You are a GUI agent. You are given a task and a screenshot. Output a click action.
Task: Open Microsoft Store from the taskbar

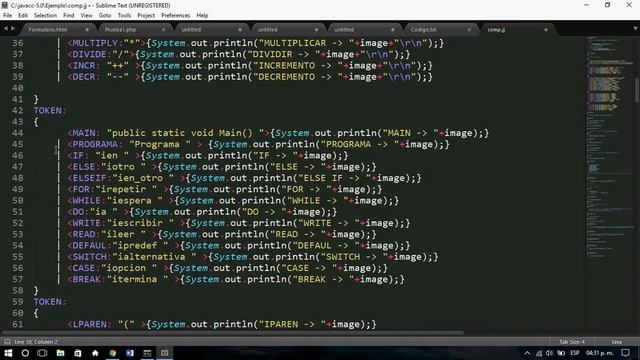tap(78, 353)
